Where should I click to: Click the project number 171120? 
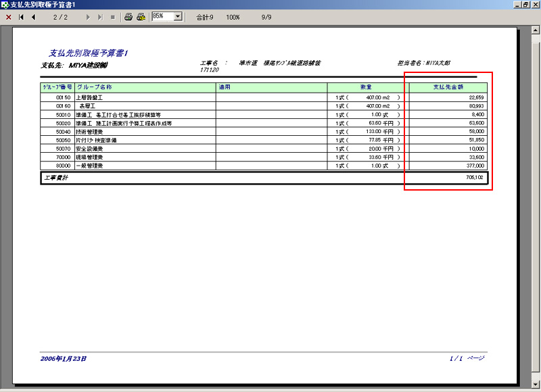(x=209, y=70)
